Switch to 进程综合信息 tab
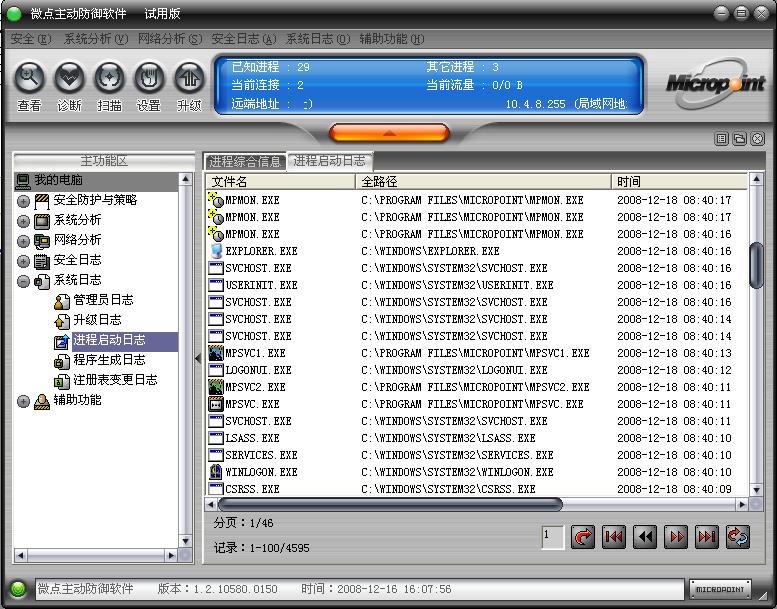Screen dimensions: 777x609 point(245,161)
